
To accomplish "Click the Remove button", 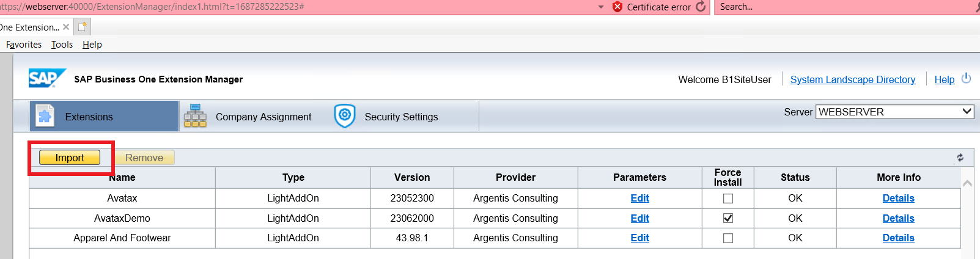I will (144, 158).
